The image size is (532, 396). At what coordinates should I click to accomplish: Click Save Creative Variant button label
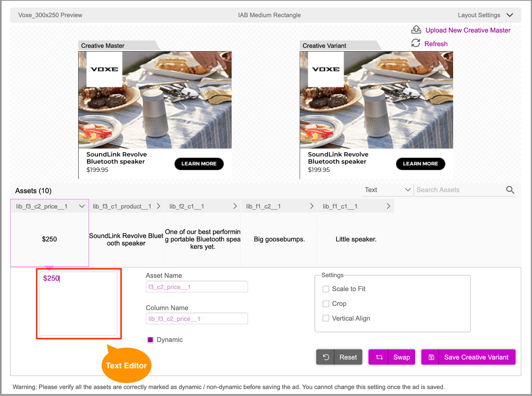[476, 357]
